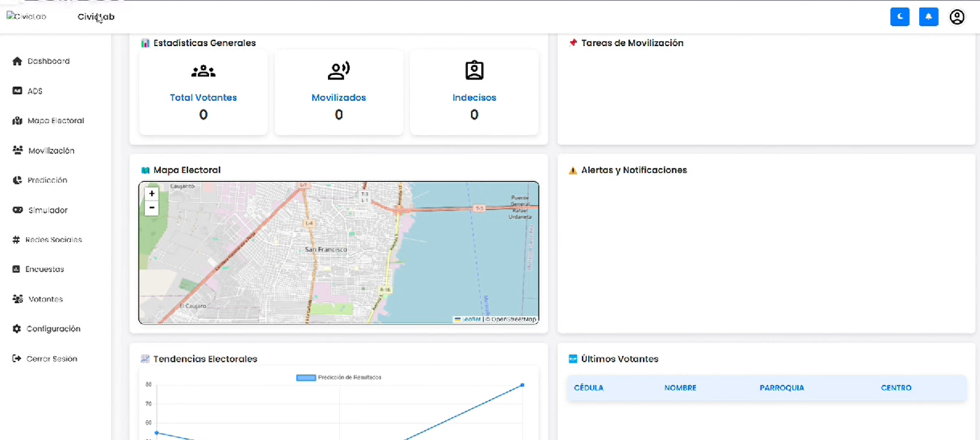The image size is (980, 440).
Task: Click the PARROQUIA column header
Action: click(781, 388)
